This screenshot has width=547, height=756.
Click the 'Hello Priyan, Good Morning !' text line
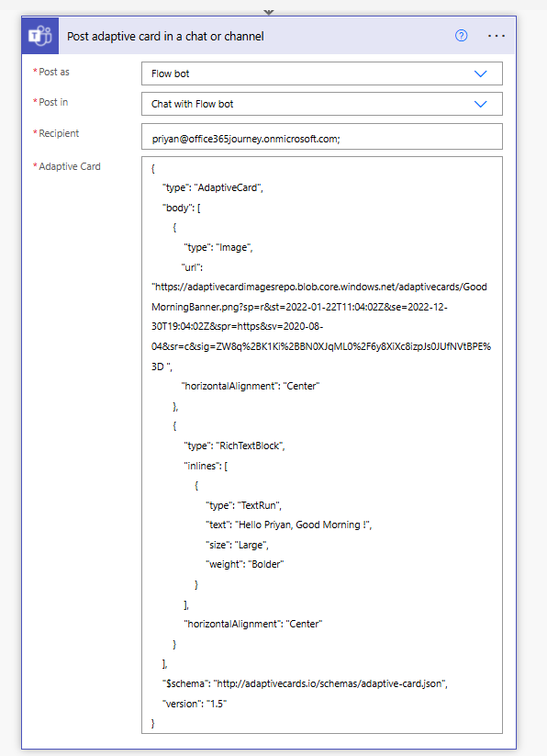coord(289,525)
